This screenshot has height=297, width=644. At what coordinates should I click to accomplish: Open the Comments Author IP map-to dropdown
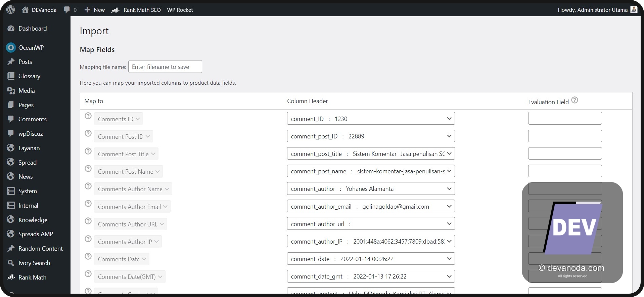128,242
